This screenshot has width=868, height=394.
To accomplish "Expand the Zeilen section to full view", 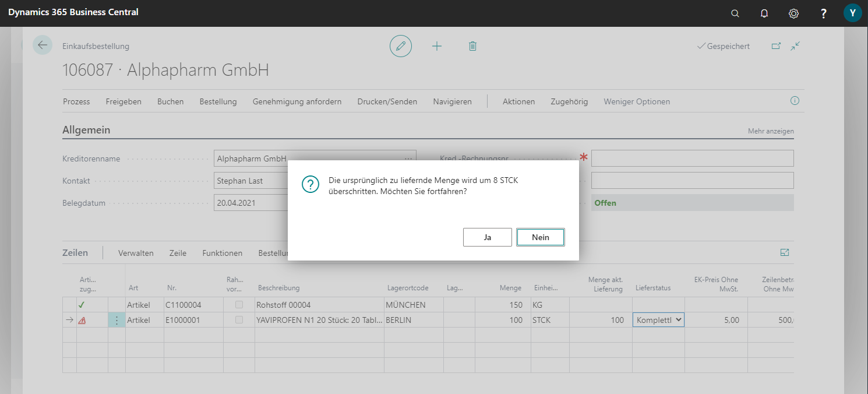I will 784,252.
